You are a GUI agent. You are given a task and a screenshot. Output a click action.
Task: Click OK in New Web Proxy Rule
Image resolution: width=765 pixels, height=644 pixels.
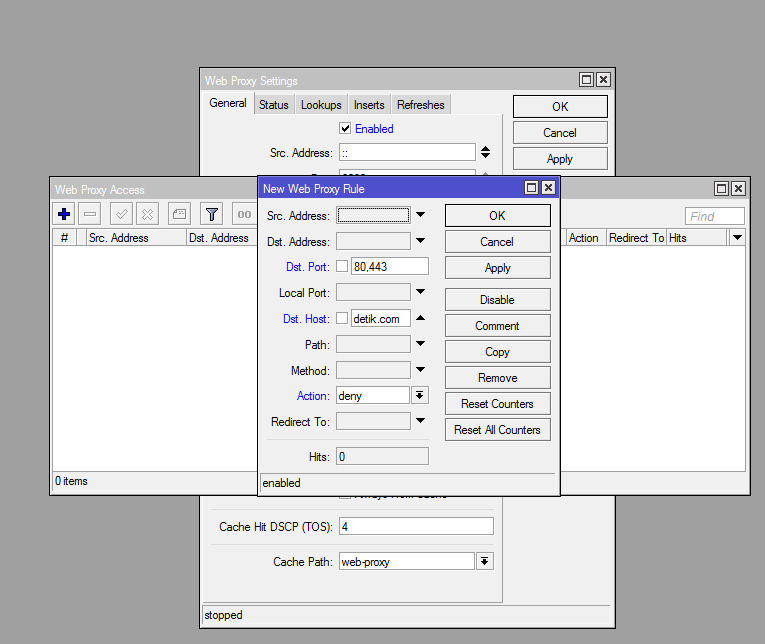498,216
